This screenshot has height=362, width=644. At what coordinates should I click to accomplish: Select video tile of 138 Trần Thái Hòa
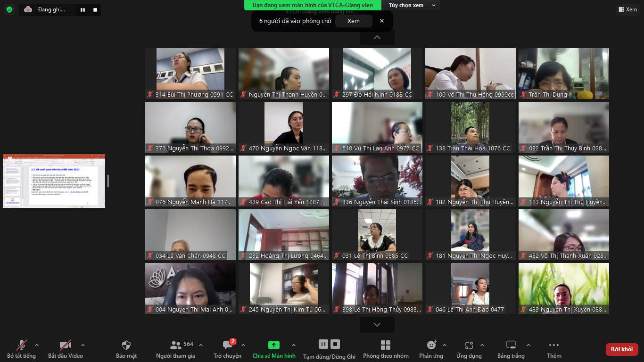[471, 127]
